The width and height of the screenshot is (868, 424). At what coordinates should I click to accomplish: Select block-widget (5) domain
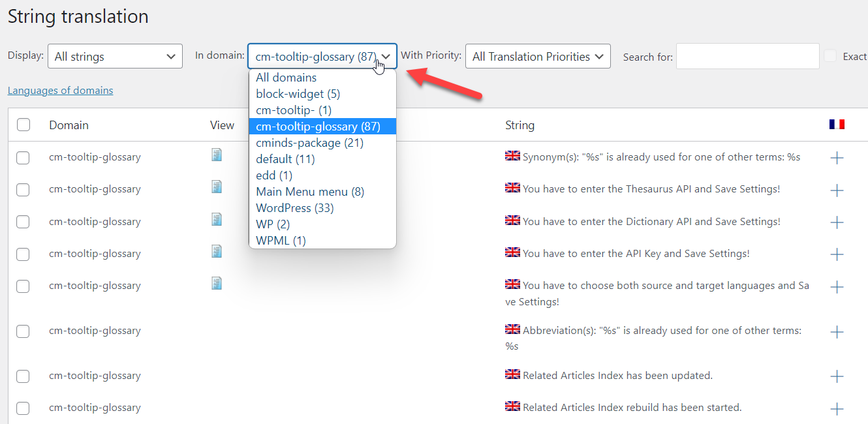322,94
